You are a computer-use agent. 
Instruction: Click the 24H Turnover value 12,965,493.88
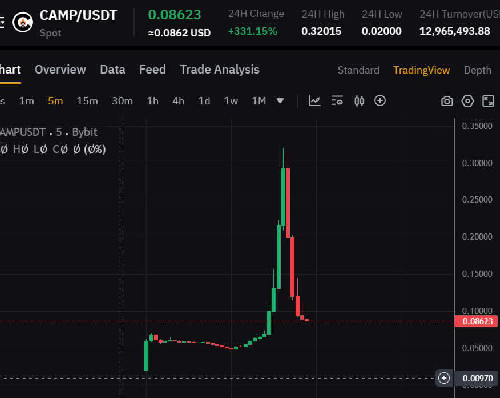(x=455, y=31)
